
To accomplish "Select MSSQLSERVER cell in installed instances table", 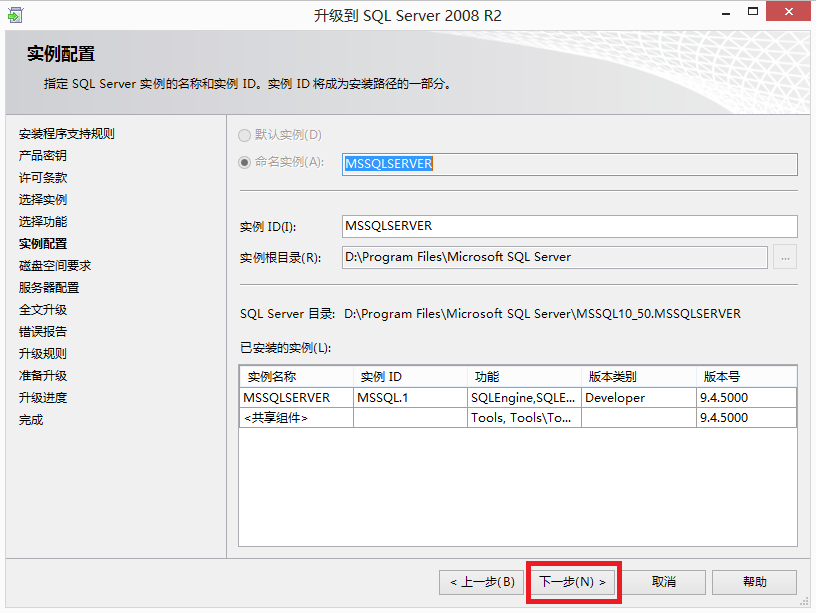I will coord(296,398).
